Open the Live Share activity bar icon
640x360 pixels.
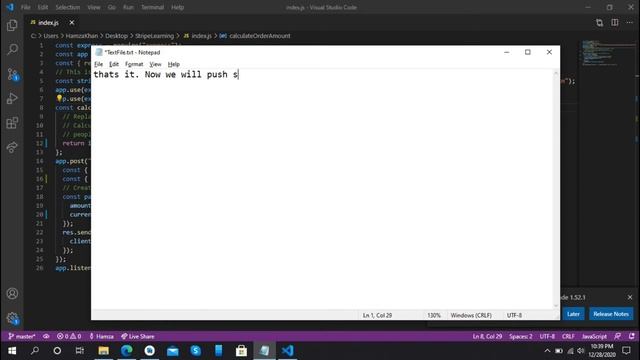point(12,147)
